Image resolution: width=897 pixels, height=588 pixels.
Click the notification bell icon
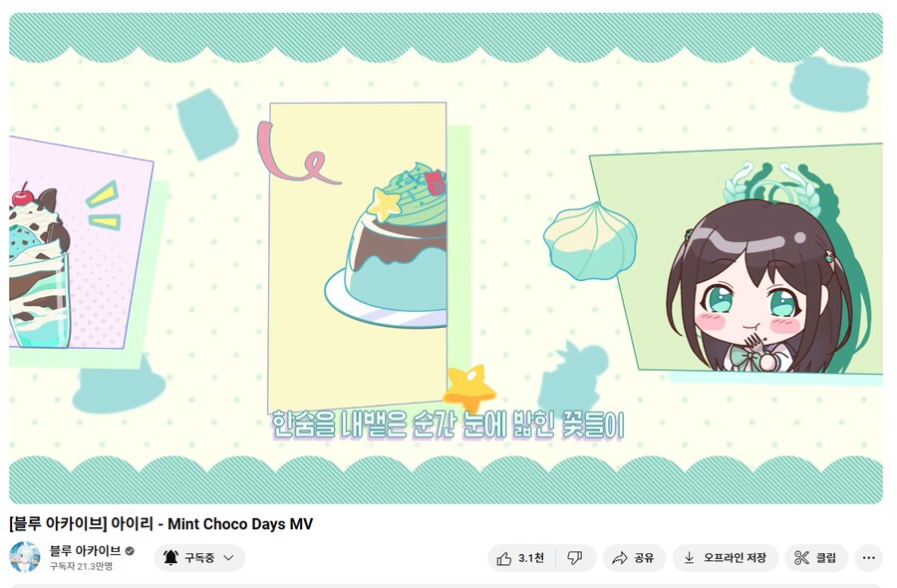(x=170, y=558)
